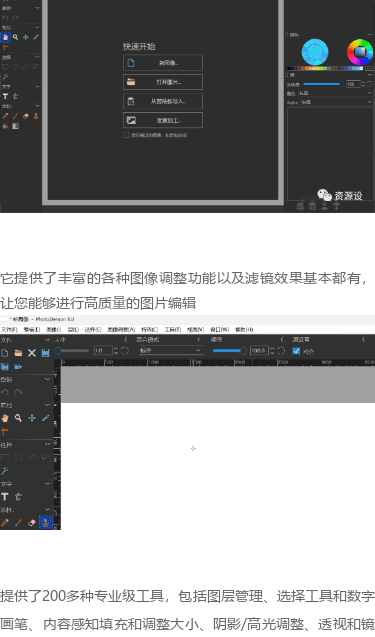Open the Alpha dropdown in the right panel
Viewport: 375px width, 637px height.
336,102
